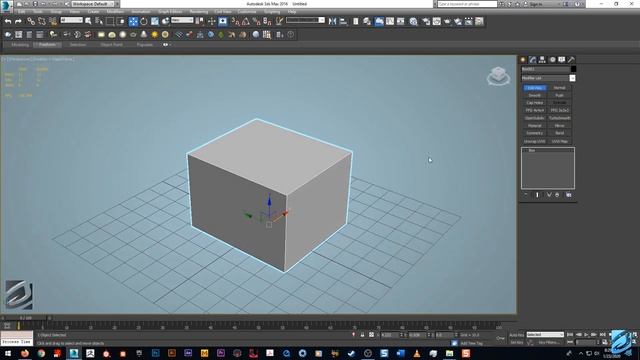Viewport: 640px width, 360px height.
Task: Click the Render Production teapot icon
Action: tap(447, 21)
